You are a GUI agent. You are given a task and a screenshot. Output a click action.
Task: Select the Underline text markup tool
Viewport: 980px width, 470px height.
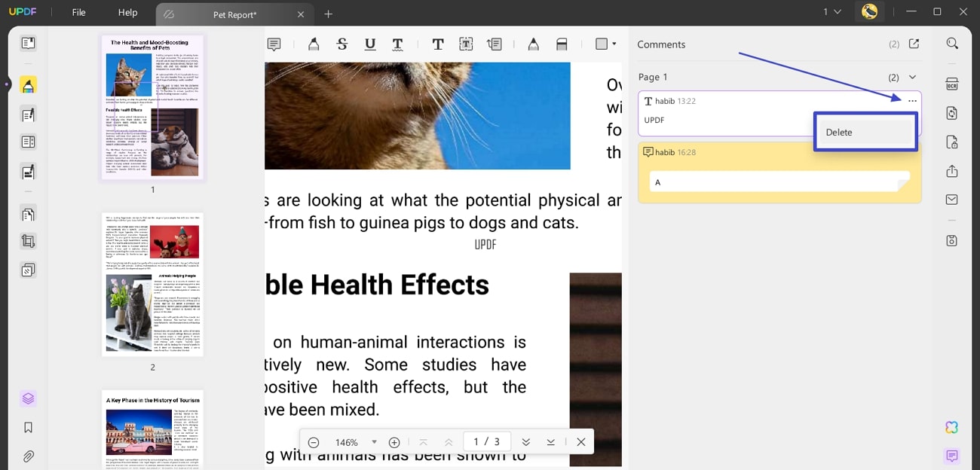click(x=369, y=44)
